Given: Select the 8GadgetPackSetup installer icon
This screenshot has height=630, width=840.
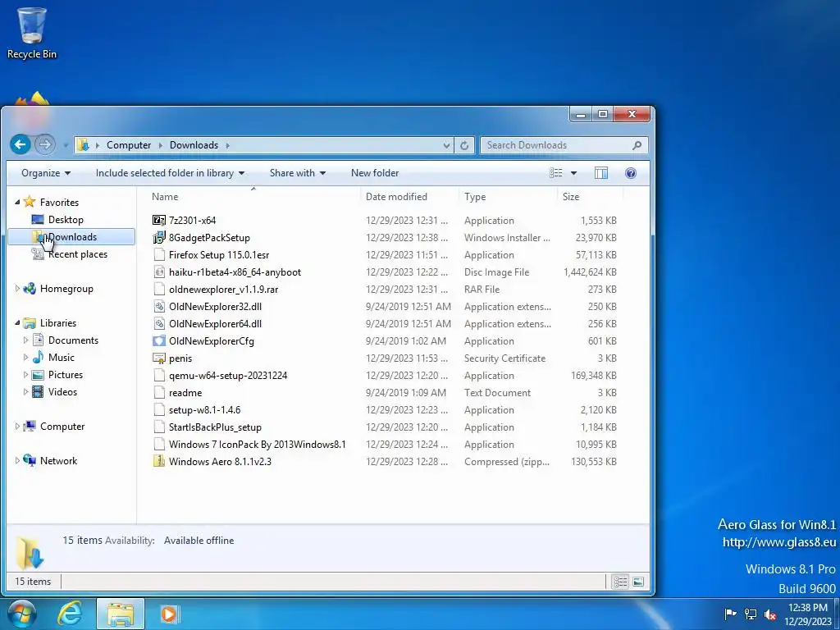Looking at the screenshot, I should click(159, 237).
